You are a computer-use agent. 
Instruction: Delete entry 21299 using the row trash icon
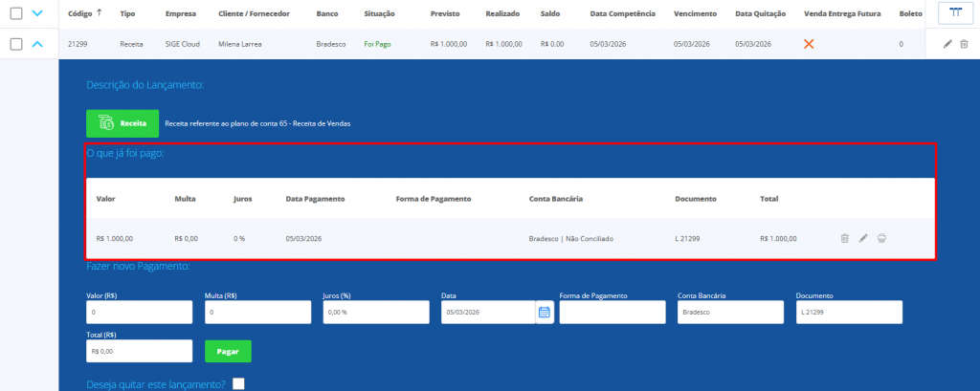point(964,44)
